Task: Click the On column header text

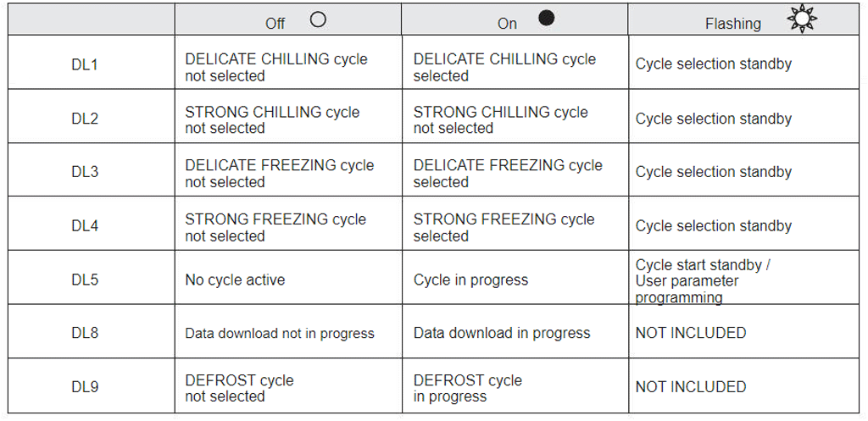Action: pos(507,24)
